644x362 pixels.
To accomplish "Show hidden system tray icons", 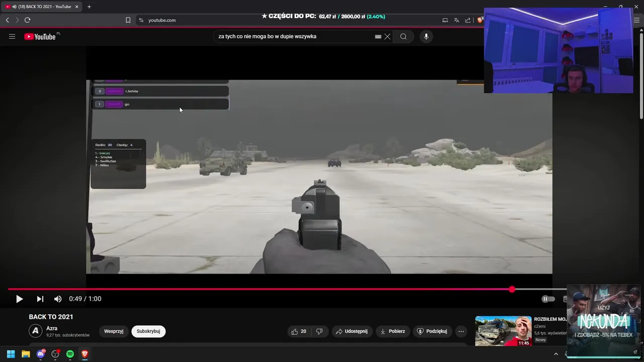I will pos(556,354).
